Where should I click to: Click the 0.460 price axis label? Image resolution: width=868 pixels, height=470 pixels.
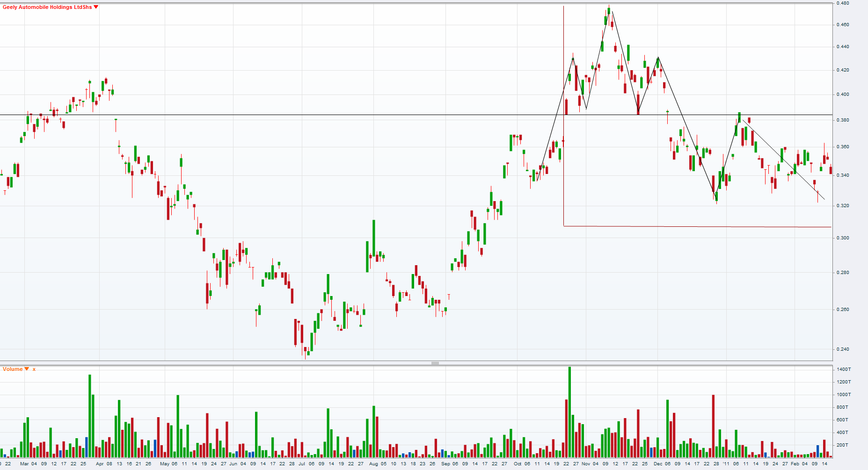point(843,24)
